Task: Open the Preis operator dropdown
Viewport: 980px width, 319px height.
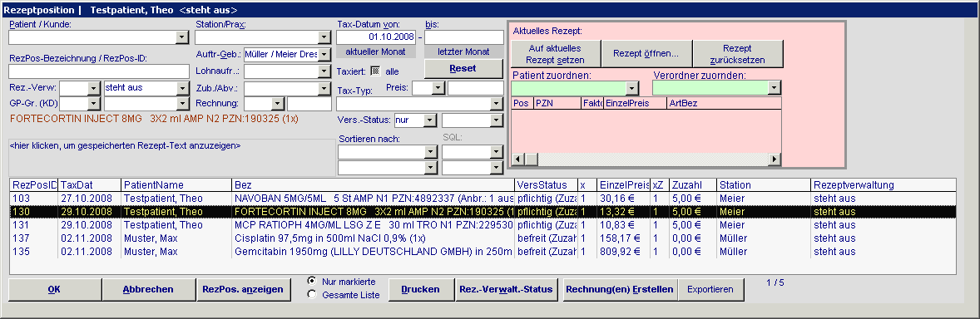Action: click(438, 88)
